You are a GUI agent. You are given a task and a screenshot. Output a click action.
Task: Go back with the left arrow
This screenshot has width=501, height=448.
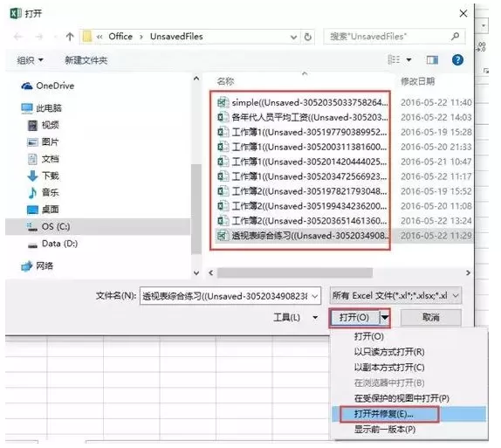point(17,37)
